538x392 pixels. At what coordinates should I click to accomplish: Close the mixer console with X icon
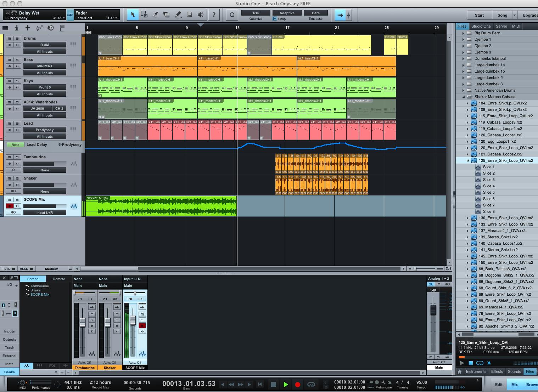[4, 278]
